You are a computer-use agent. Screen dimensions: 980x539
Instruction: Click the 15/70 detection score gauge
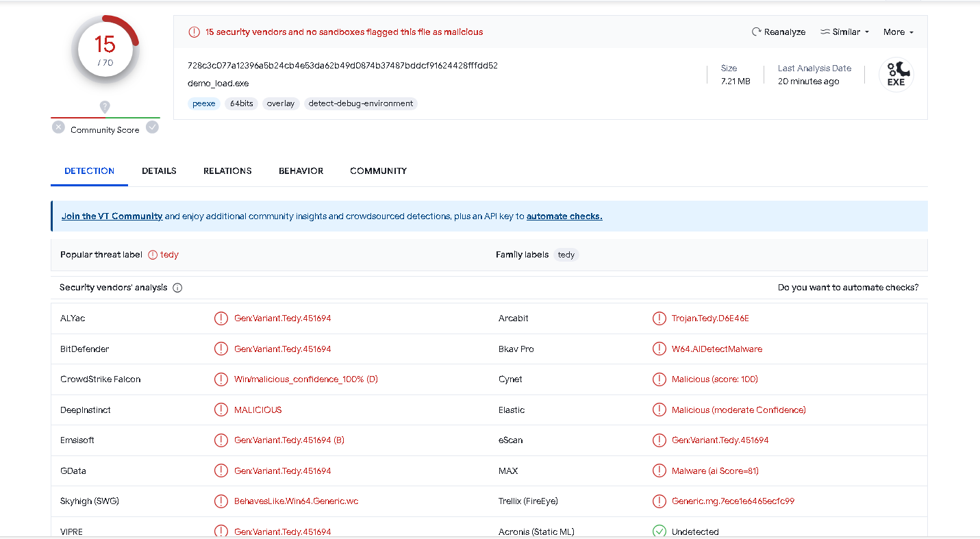pos(105,49)
